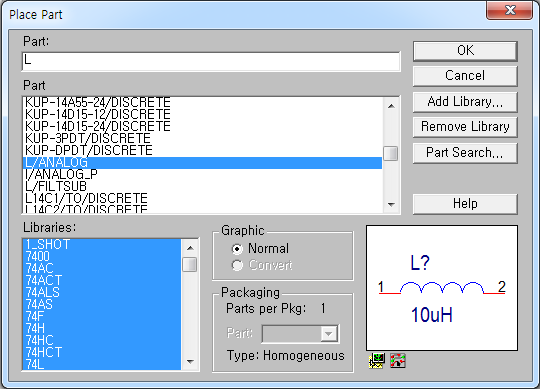540x389 pixels.
Task: Select KUP-14D15-24/DISCRETE in part list
Action: pos(202,126)
